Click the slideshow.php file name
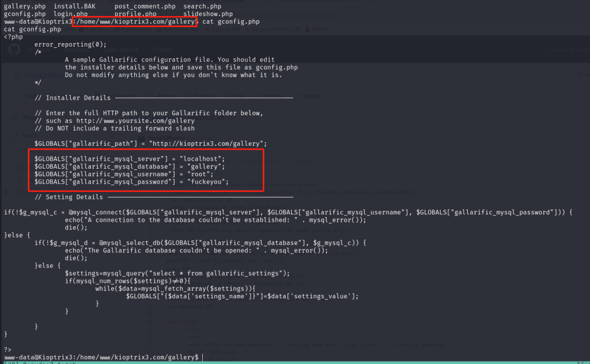The width and height of the screenshot is (590, 364). click(x=207, y=14)
